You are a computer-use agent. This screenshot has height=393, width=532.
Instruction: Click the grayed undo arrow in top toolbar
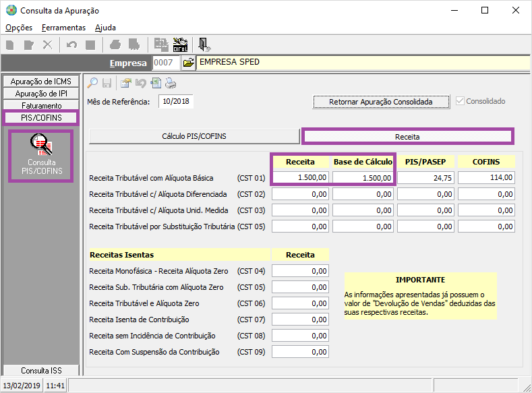pyautogui.click(x=71, y=45)
